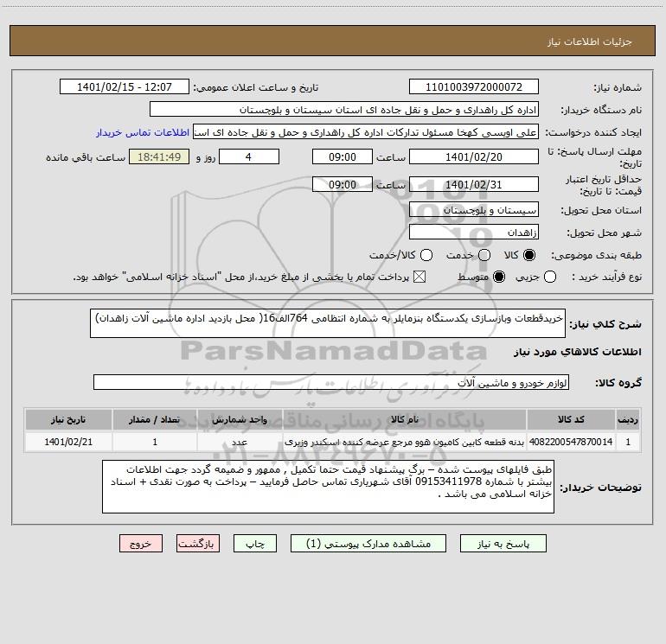Click the شرح کلی نیاز description box

tap(328, 323)
